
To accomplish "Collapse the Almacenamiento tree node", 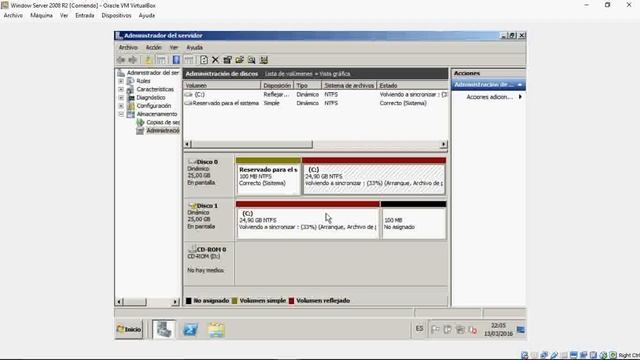I will [x=121, y=114].
